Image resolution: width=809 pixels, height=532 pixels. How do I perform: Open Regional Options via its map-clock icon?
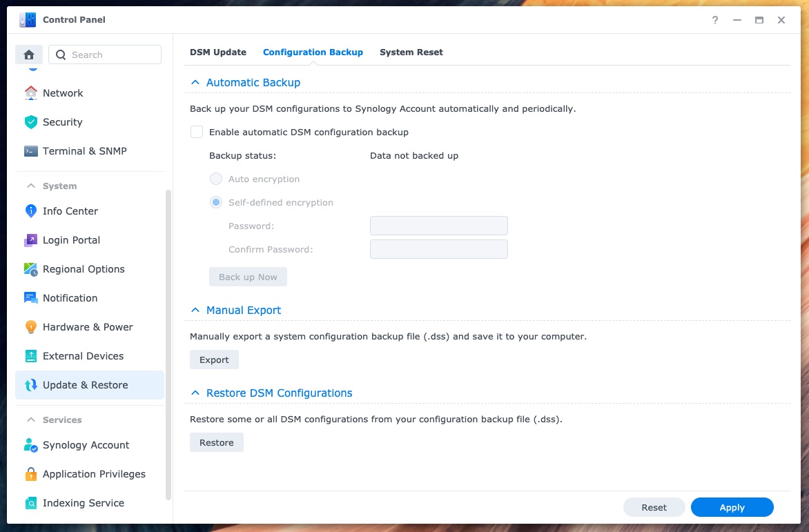[31, 269]
